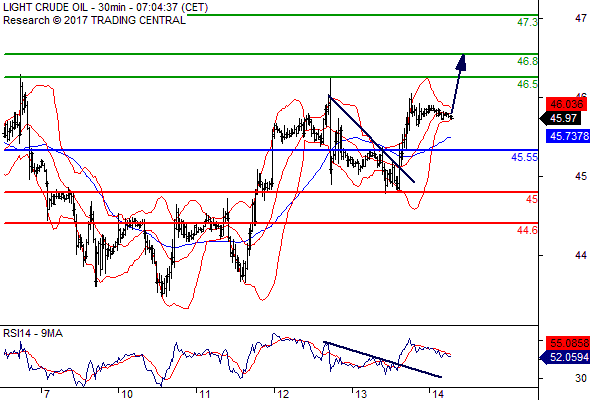Click the green 47.3 resistance label
This screenshot has height=400, width=590.
(x=527, y=22)
